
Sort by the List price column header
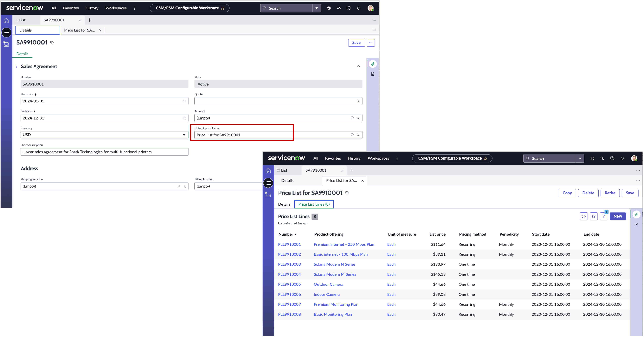[437, 234]
